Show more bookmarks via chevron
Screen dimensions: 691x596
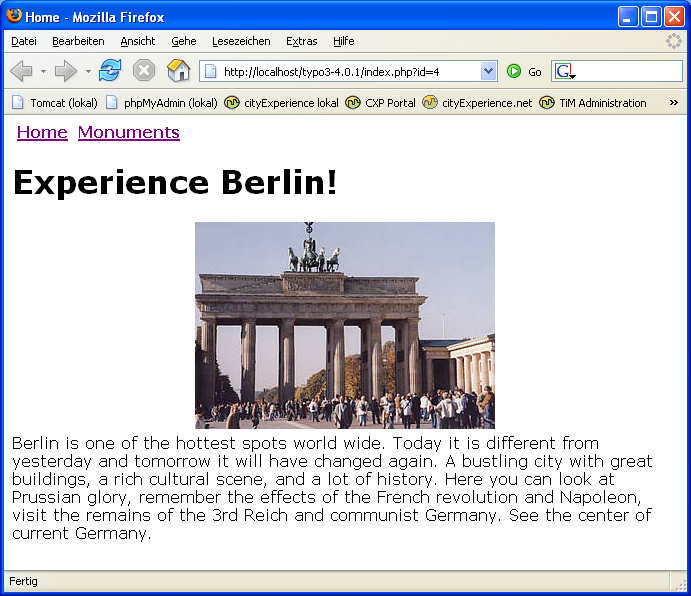tap(673, 103)
